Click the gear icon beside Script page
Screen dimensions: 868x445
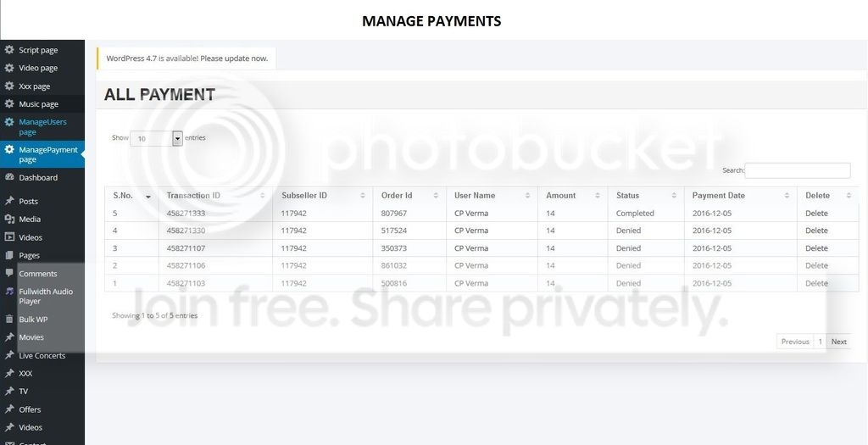point(8,50)
